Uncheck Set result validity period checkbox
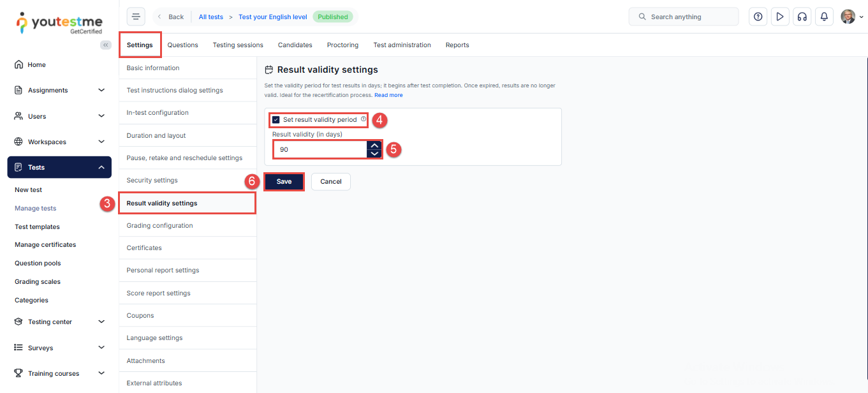 point(276,119)
